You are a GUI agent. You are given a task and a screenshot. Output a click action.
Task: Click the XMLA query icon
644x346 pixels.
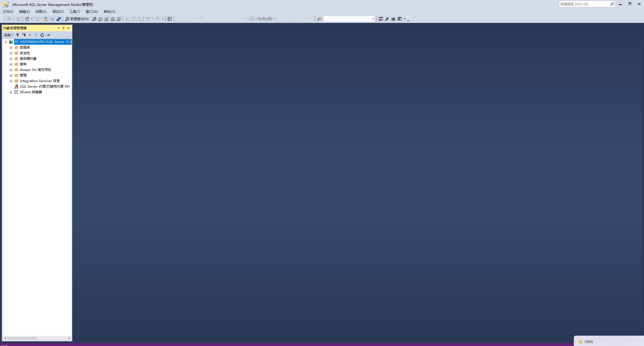113,19
